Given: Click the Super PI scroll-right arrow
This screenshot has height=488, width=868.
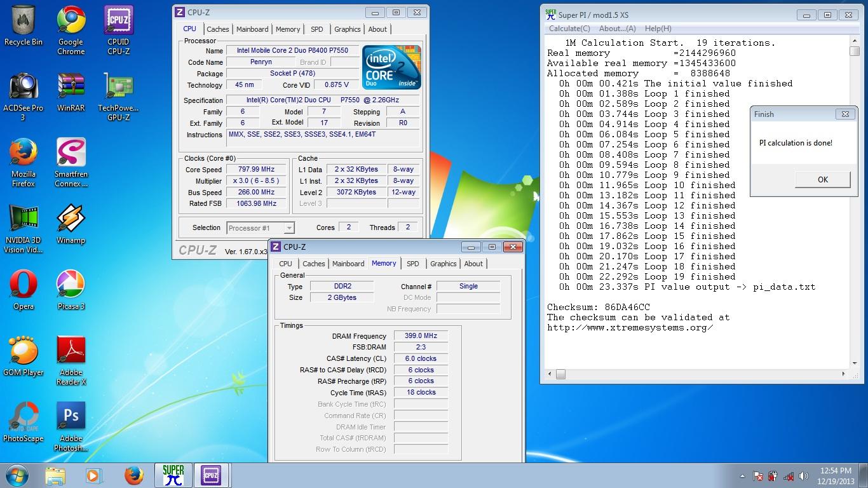Looking at the screenshot, I should point(844,374).
